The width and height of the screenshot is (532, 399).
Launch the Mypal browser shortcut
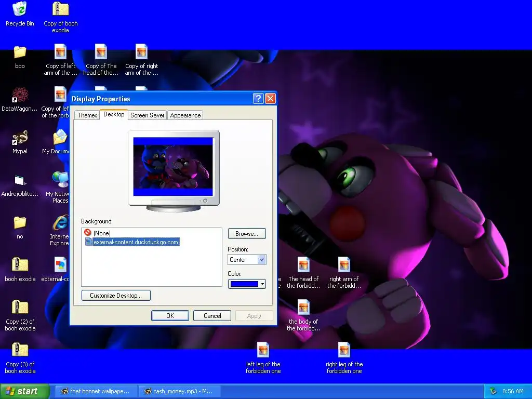coord(20,137)
